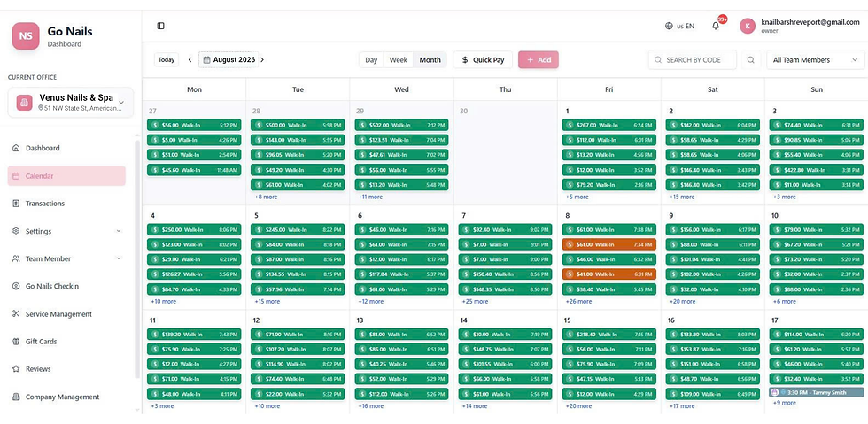Click avatar icon on Tammy Smith appointment
Image resolution: width=868 pixels, height=424 pixels.
pos(775,392)
